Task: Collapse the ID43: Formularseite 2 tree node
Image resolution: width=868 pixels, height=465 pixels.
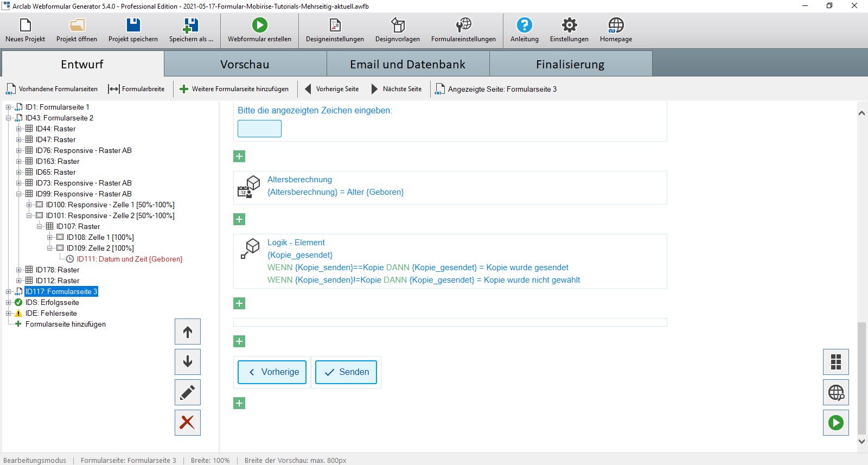Action: click(9, 118)
